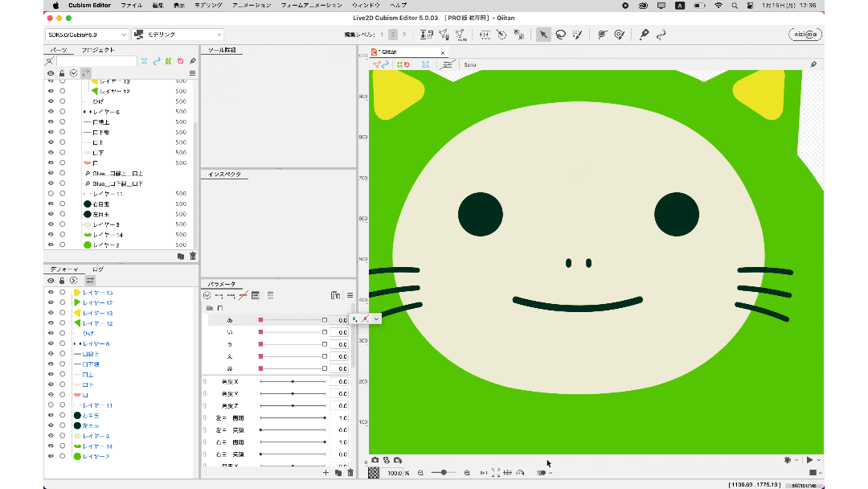Click the nizima logo button
The image size is (868, 489).
coord(805,35)
